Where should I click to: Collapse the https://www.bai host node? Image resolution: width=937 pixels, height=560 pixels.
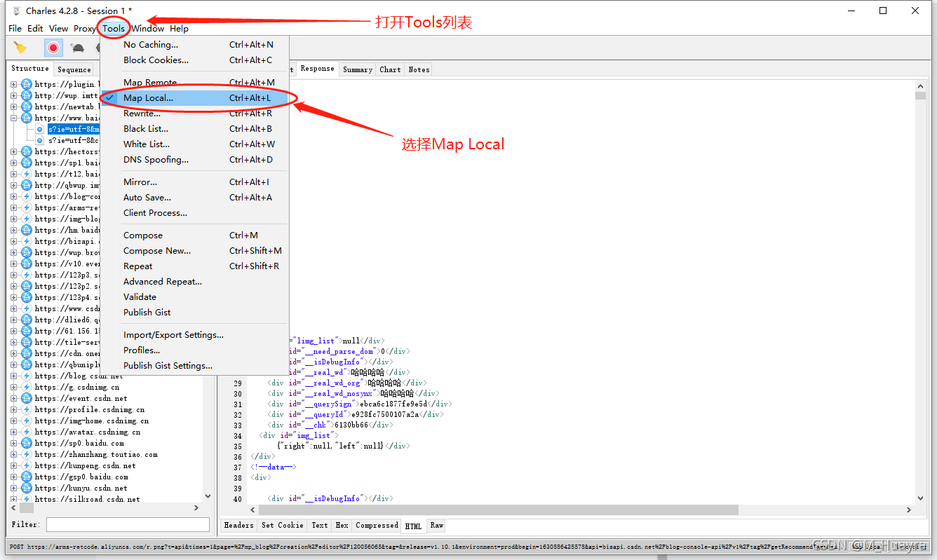[13, 118]
